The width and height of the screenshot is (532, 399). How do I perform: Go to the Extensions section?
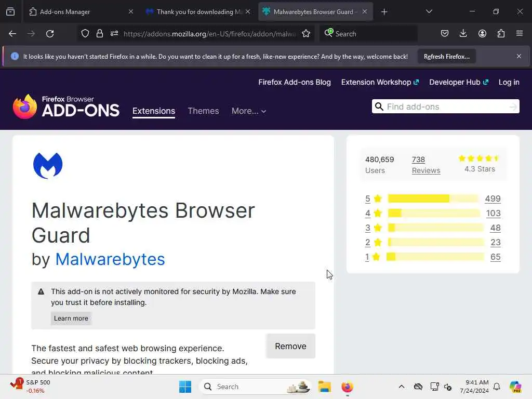(x=154, y=111)
